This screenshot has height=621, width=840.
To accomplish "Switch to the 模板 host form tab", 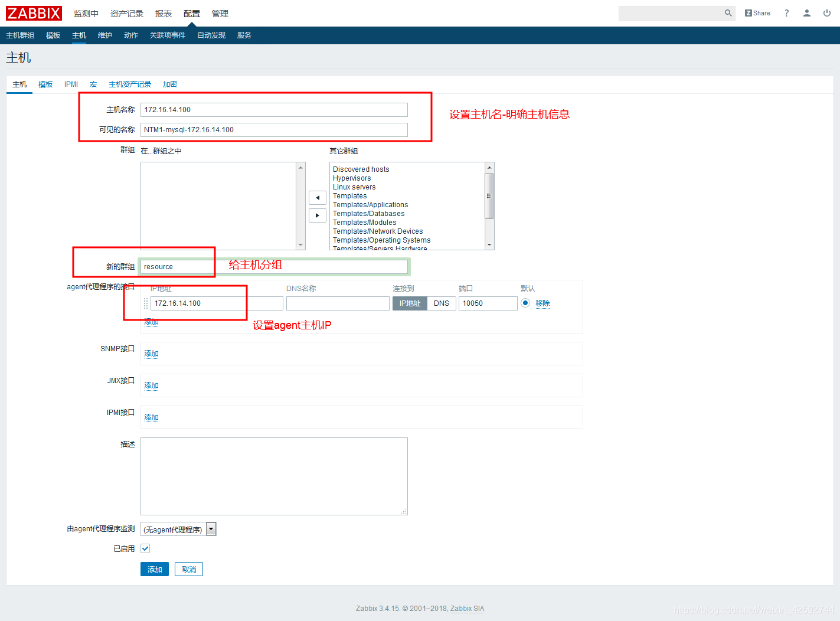I will [45, 84].
